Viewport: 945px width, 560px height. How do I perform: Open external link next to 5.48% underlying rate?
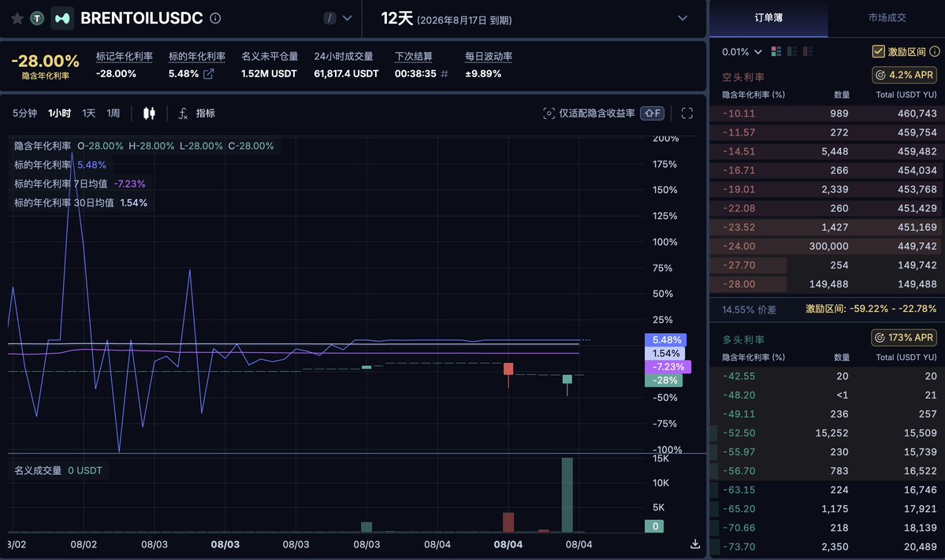[209, 74]
